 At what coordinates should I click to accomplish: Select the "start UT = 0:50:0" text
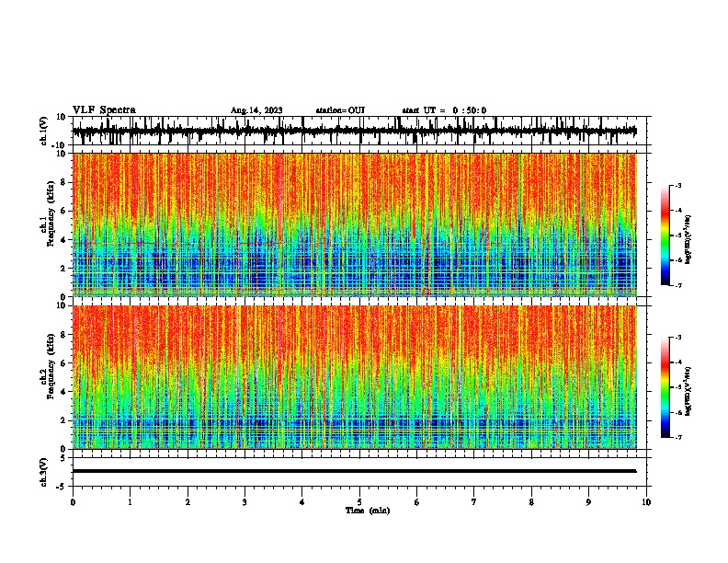coord(444,110)
